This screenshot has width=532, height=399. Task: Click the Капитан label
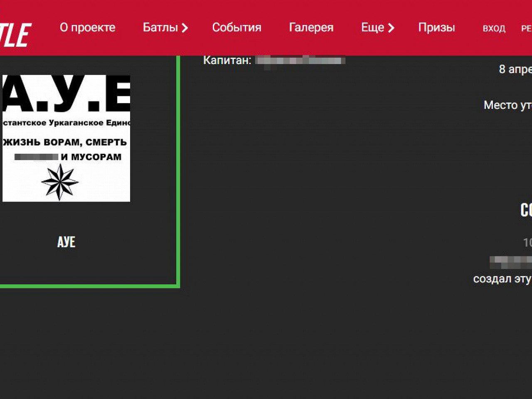(x=227, y=60)
